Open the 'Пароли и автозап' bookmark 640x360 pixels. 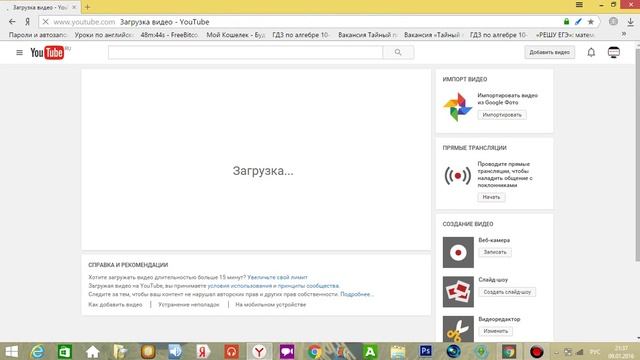tap(38, 35)
